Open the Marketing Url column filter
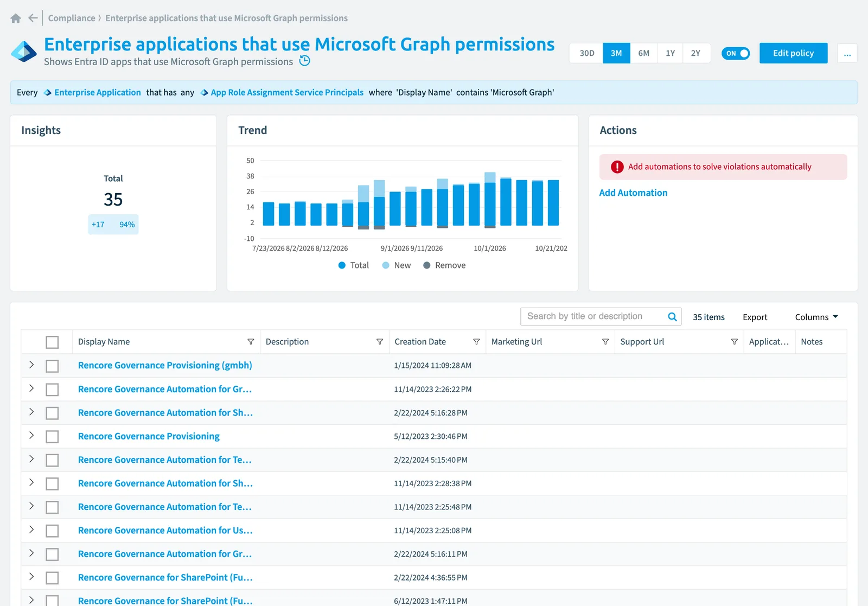Image resolution: width=868 pixels, height=606 pixels. 605,342
